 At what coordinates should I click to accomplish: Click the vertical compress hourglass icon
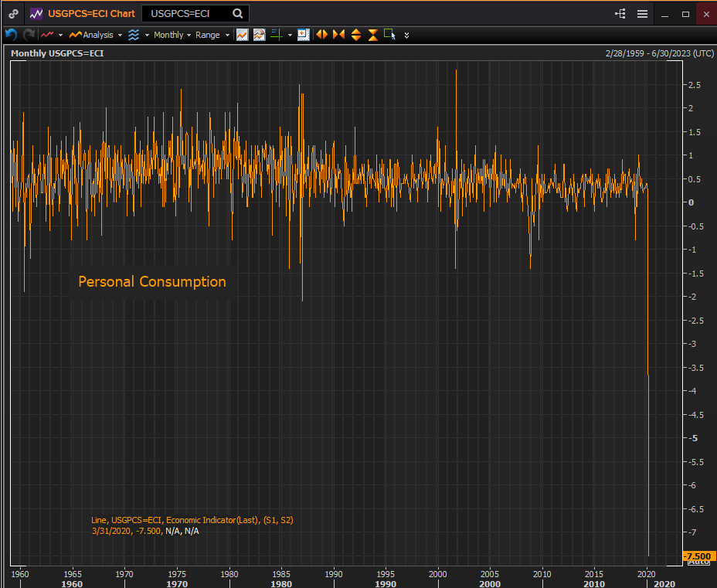373,35
